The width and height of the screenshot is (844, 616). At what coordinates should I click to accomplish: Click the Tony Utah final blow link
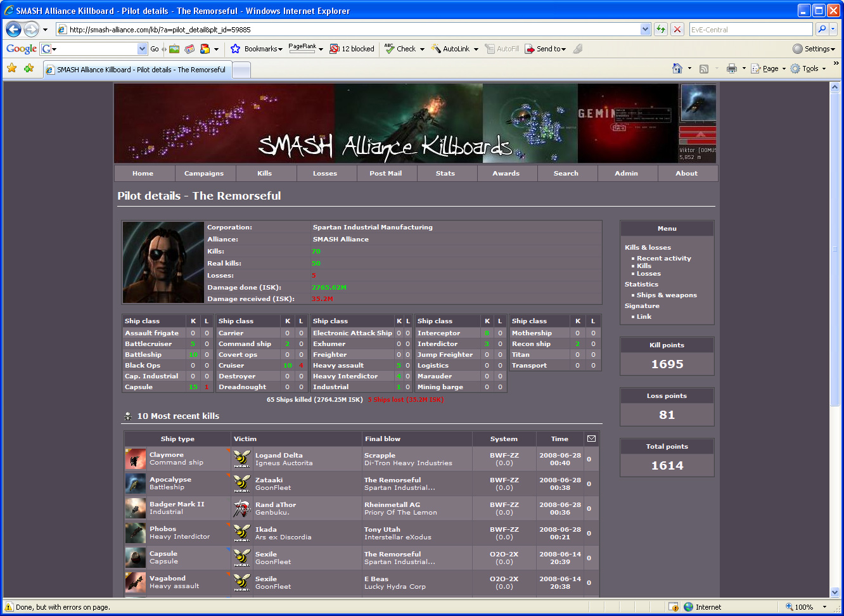[382, 529]
